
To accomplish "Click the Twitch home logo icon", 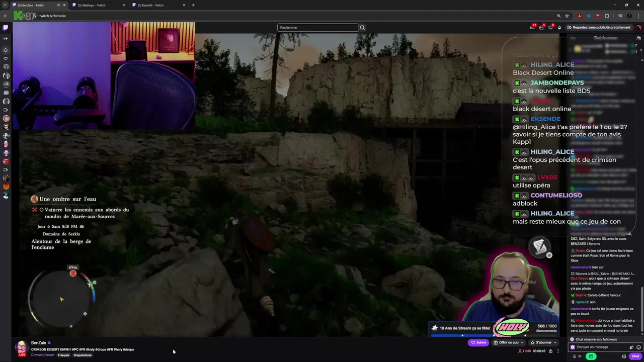I will (x=6, y=28).
